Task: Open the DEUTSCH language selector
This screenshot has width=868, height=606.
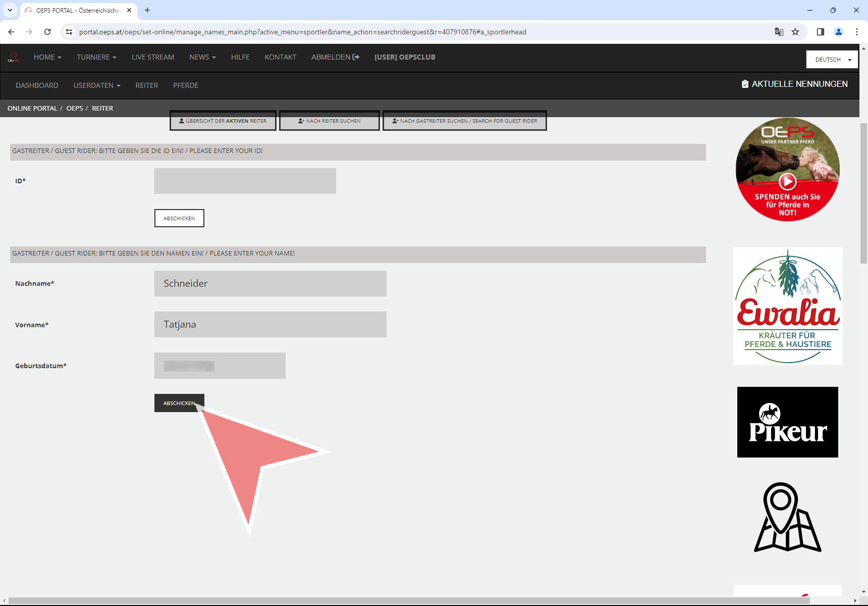Action: (832, 60)
